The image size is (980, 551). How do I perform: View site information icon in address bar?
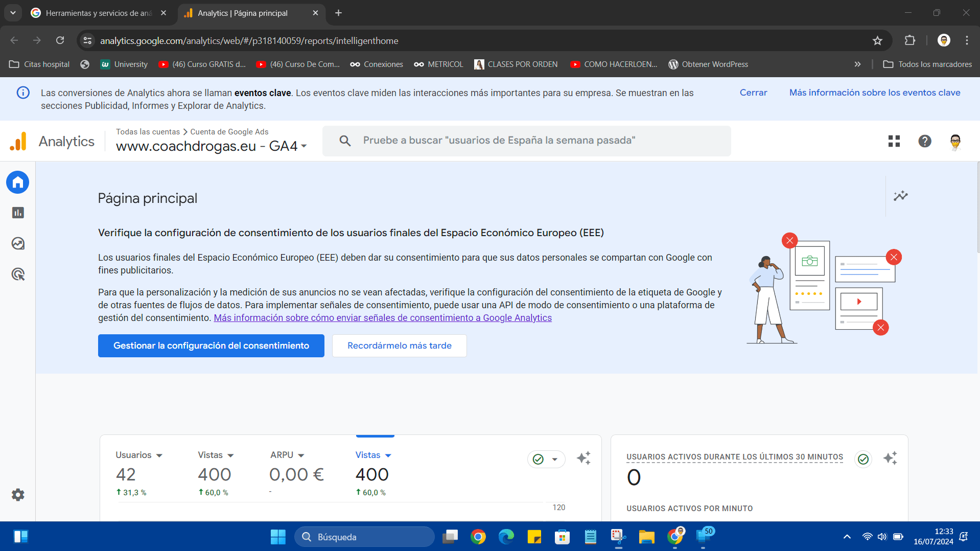click(88, 40)
